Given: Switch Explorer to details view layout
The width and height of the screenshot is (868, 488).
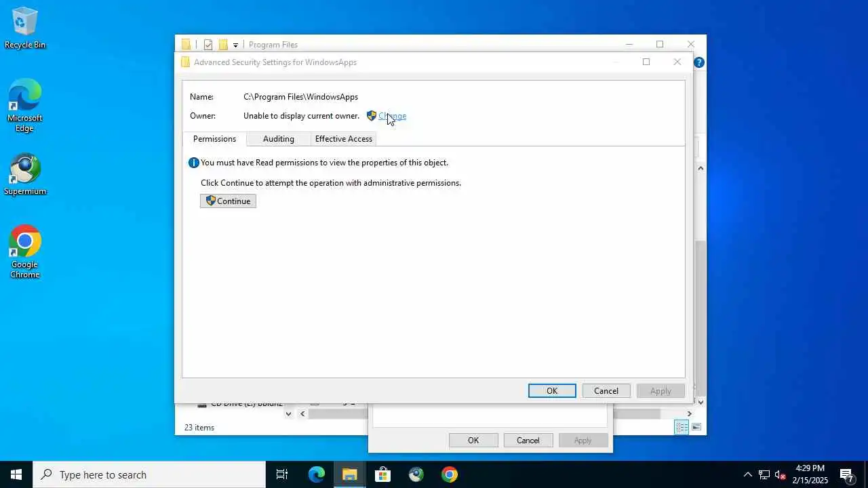Looking at the screenshot, I should pos(682,427).
